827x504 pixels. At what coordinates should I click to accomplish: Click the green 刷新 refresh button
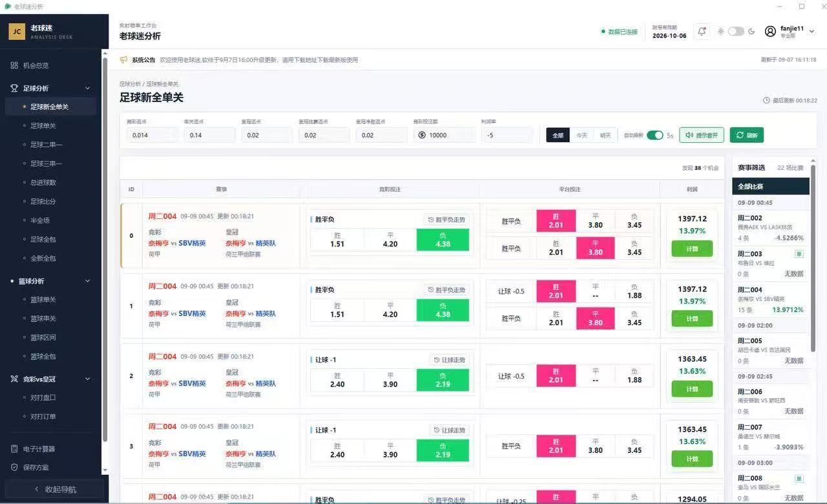(747, 135)
